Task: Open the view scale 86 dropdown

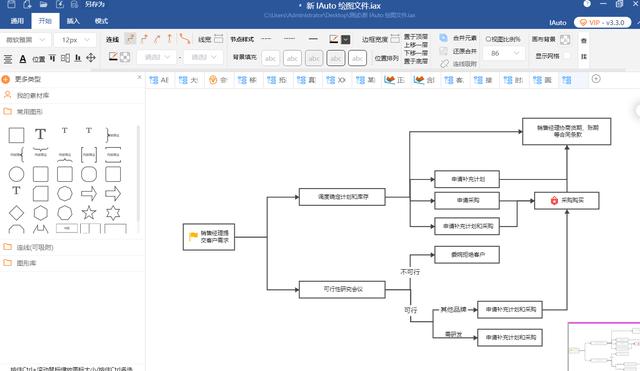Action: coord(504,53)
